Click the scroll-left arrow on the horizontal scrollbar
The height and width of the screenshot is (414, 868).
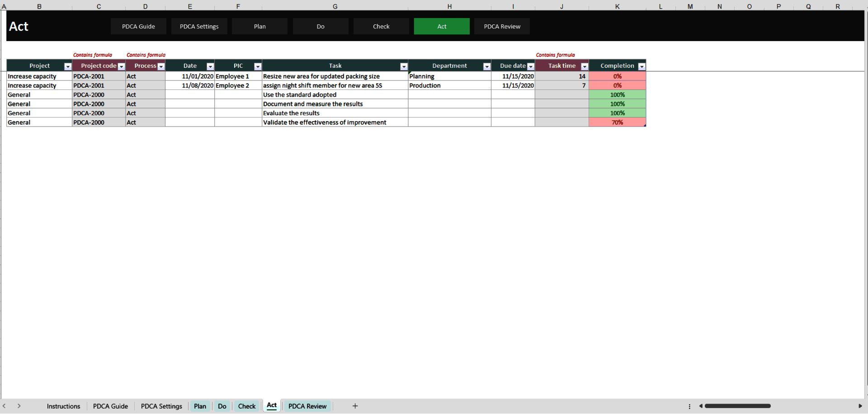[701, 406]
